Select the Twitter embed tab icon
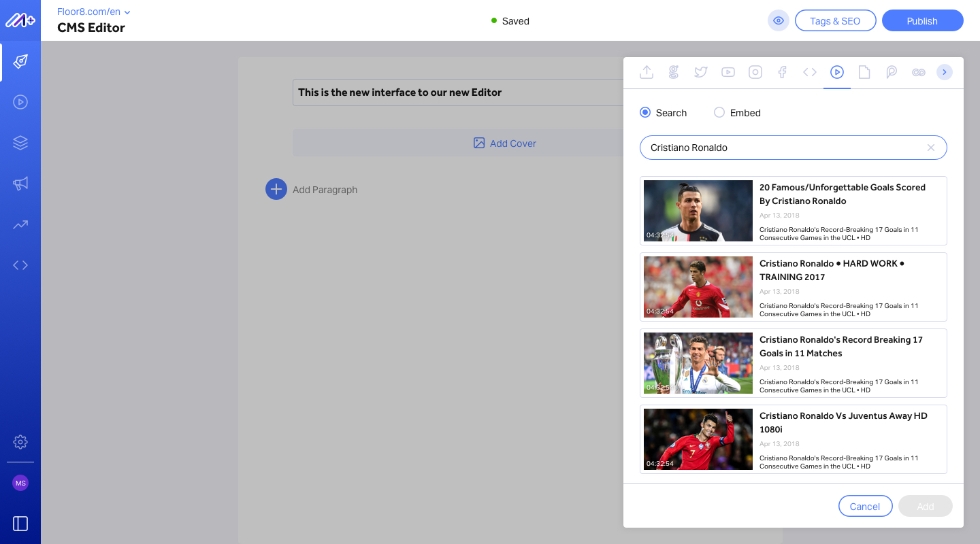The width and height of the screenshot is (980, 544). pos(701,72)
